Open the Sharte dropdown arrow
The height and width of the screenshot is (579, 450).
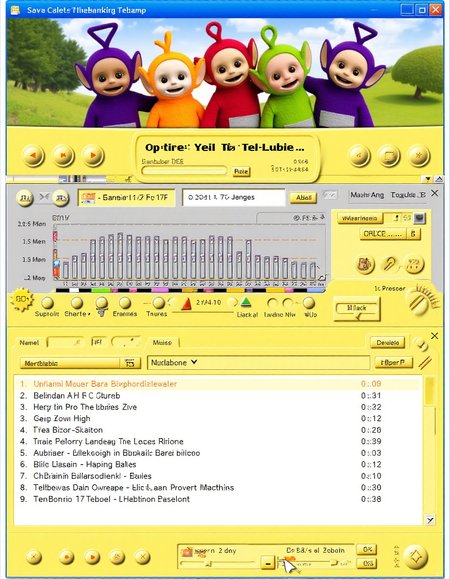pos(89,314)
